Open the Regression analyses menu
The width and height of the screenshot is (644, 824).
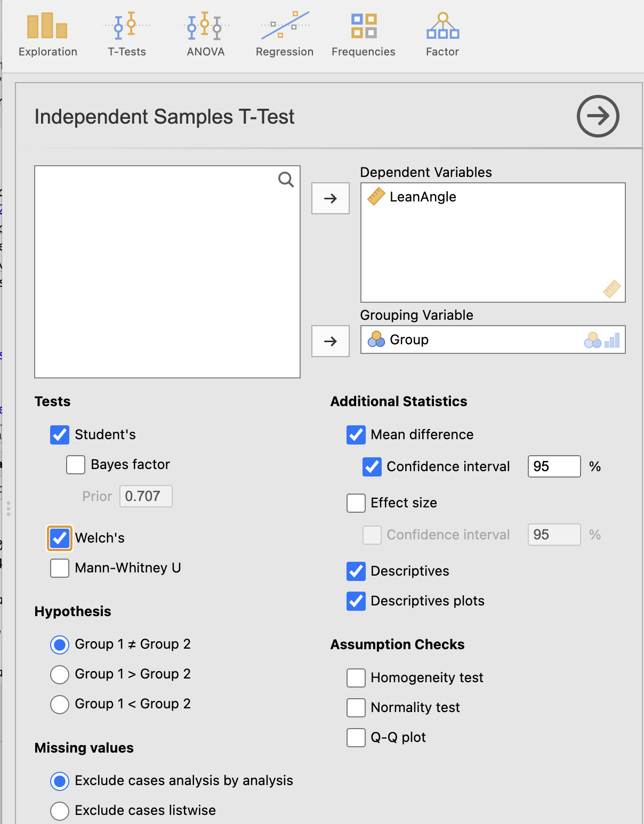(x=284, y=34)
